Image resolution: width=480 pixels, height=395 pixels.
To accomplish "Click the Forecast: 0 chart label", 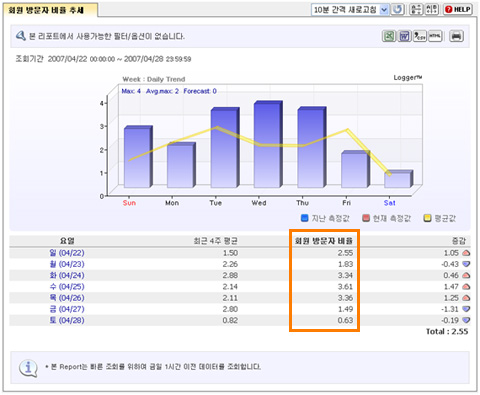I will 200,91.
